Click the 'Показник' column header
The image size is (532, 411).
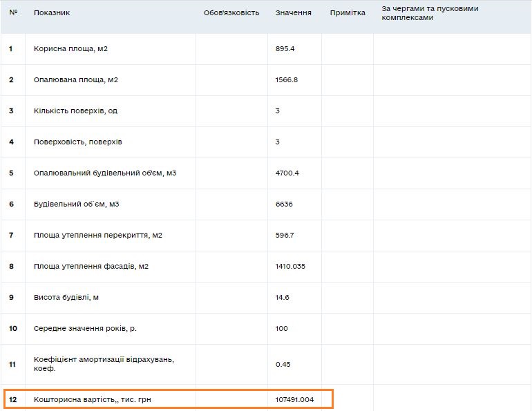[52, 13]
